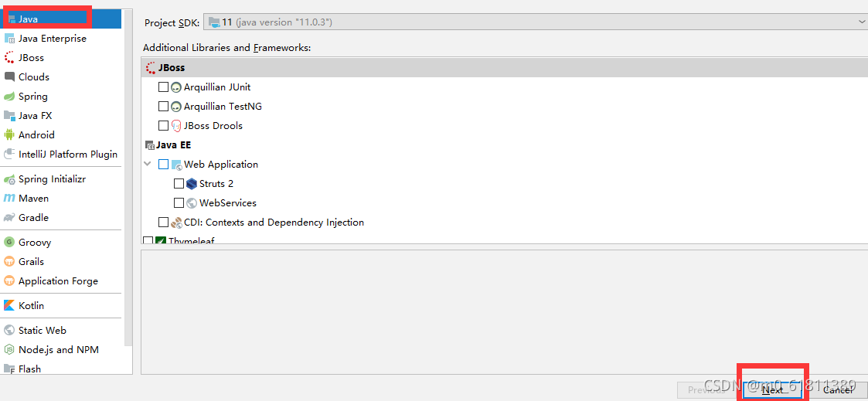Image resolution: width=868 pixels, height=401 pixels.
Task: Click the Cancel button
Action: coord(838,390)
